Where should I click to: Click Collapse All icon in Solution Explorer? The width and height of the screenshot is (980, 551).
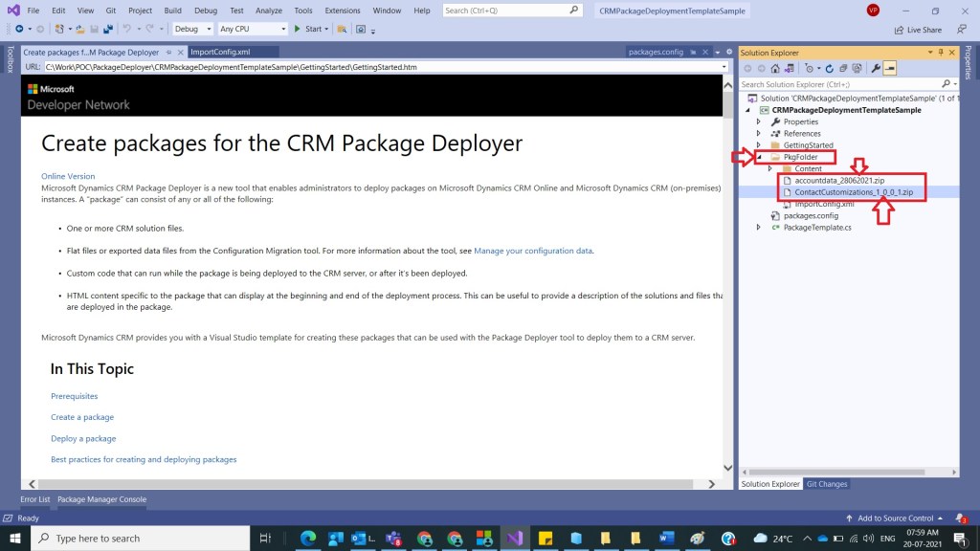point(842,69)
